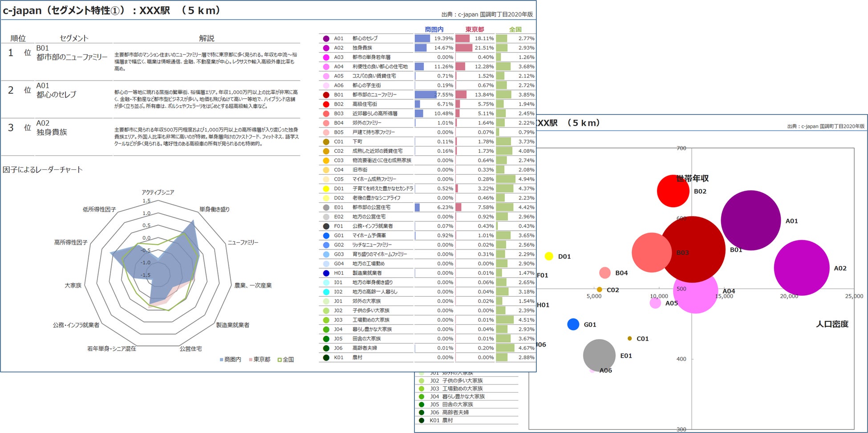Click J04 暮らし豊かな大家族 in back window list
This screenshot has height=433, width=868.
(x=457, y=396)
